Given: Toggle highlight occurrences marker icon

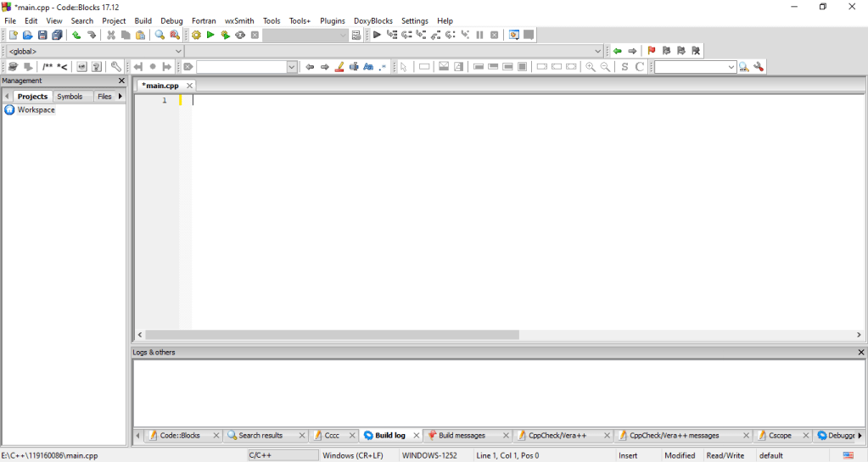Looking at the screenshot, I should (339, 67).
